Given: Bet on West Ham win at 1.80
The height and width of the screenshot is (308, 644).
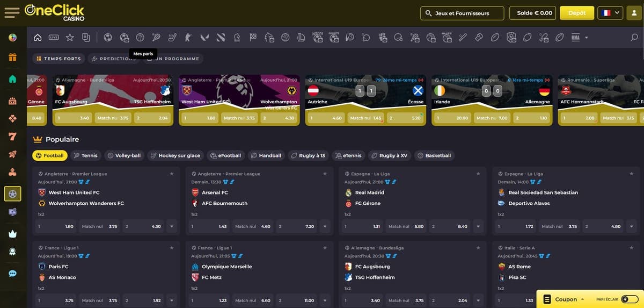Looking at the screenshot, I should click(x=56, y=226).
